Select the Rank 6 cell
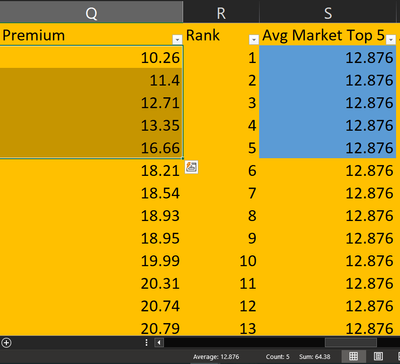The width and height of the screenshot is (400, 364). [x=221, y=170]
